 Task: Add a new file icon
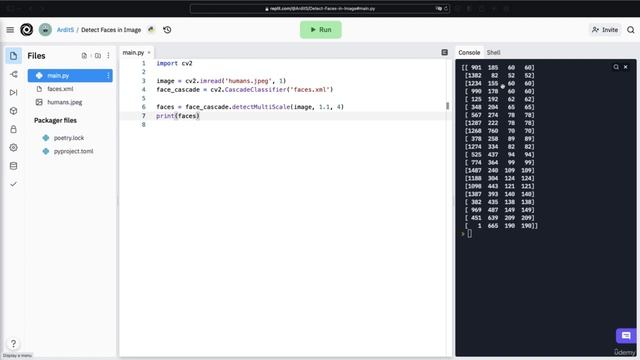click(84, 56)
